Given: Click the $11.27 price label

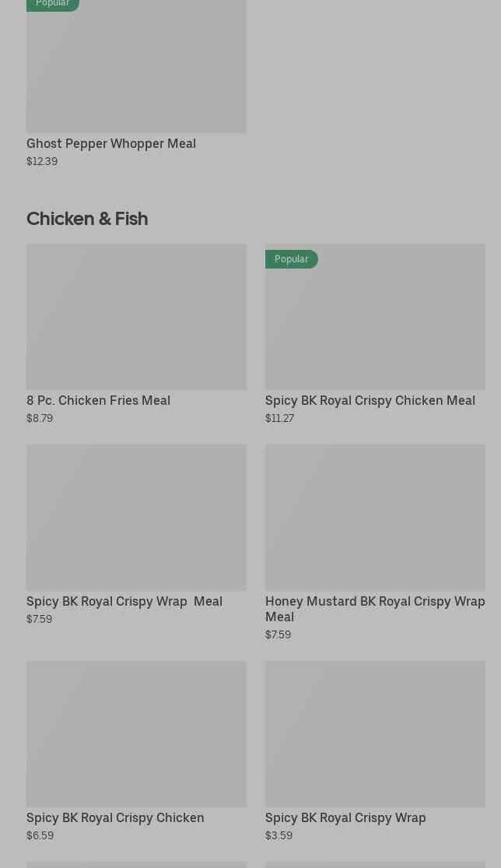Looking at the screenshot, I should (279, 418).
